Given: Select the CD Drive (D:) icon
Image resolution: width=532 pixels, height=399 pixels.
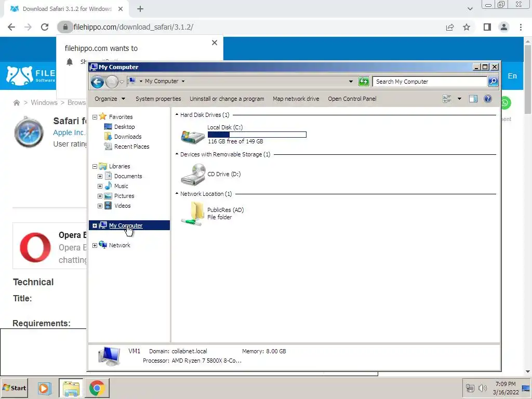Looking at the screenshot, I should (193, 175).
